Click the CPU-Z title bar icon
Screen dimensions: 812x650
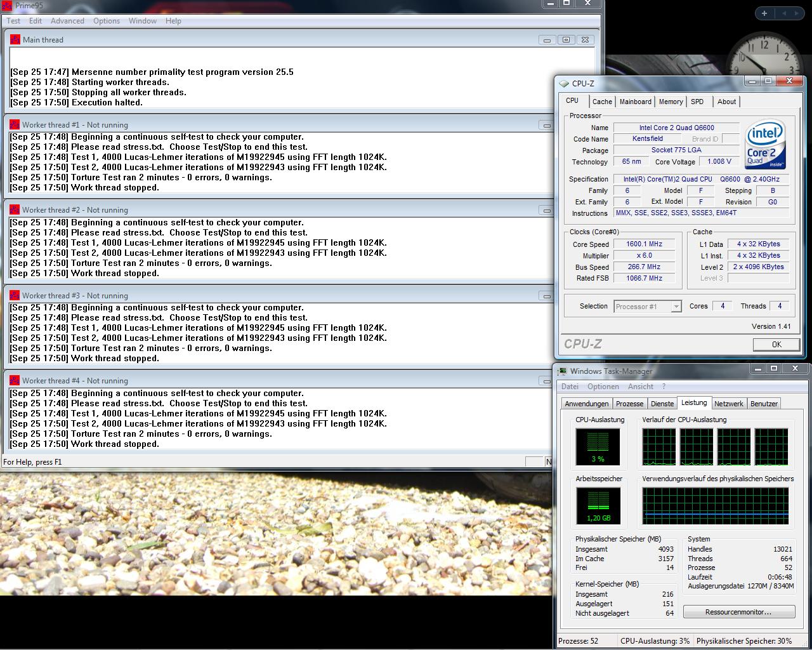564,83
